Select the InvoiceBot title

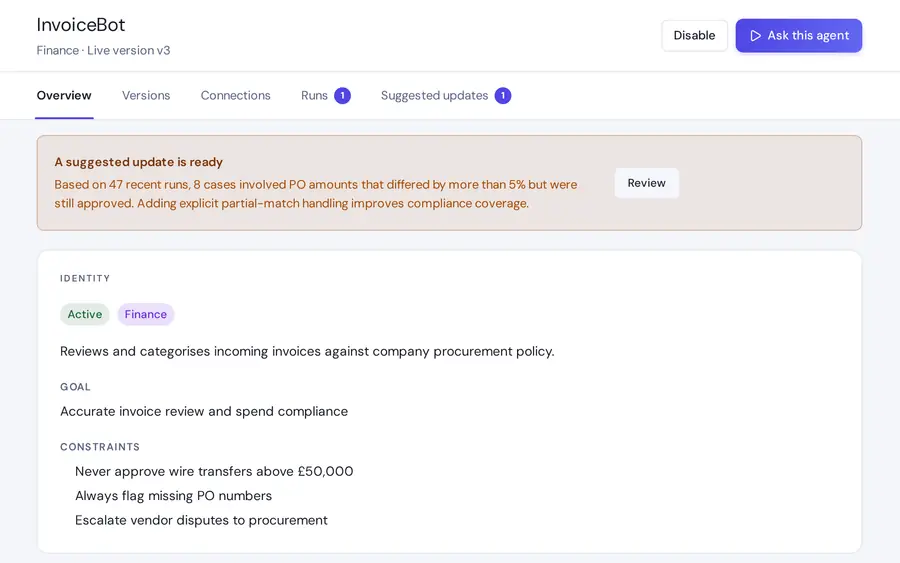click(81, 25)
